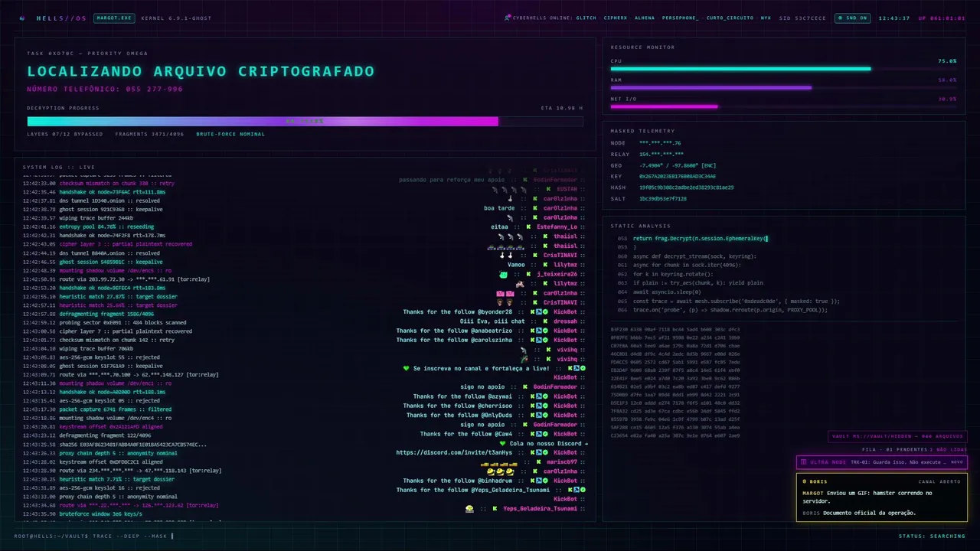Click the Kick badge beside Yeps_Geladeira_Tsunami username
980x551 pixels.
(496, 509)
